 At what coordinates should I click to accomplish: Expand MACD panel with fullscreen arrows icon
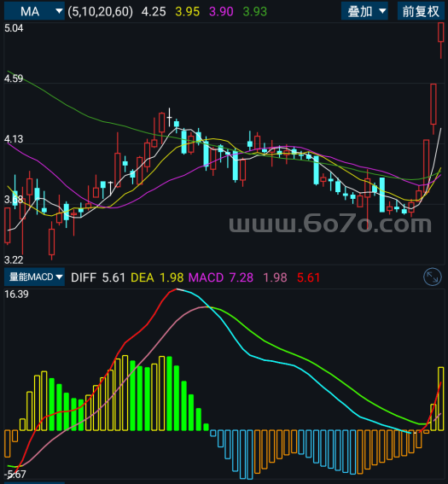pyautogui.click(x=433, y=277)
